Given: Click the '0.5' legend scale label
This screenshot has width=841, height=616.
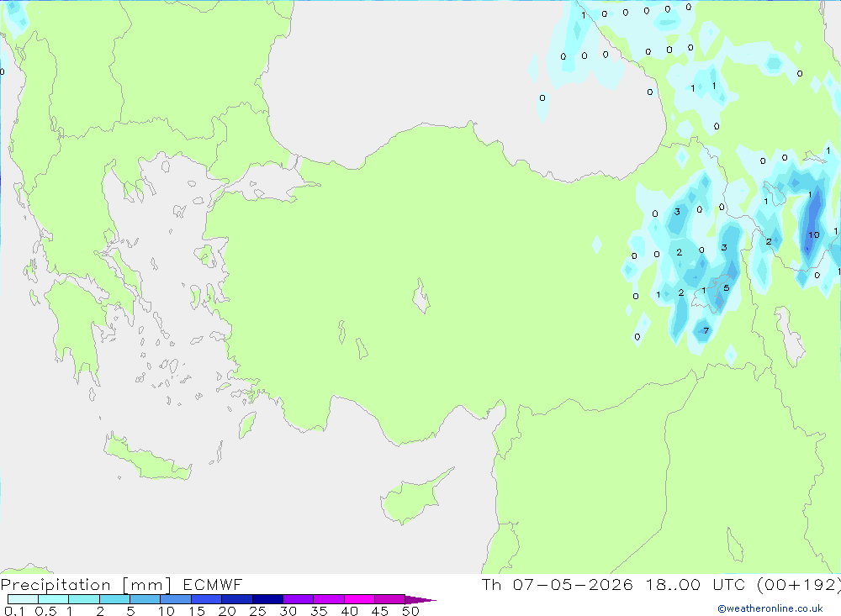Looking at the screenshot, I should [45, 611].
